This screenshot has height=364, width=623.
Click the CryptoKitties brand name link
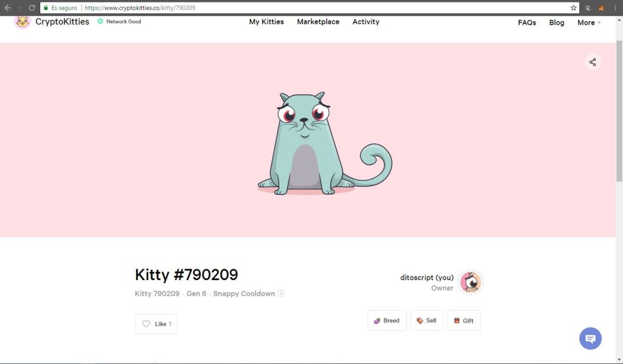click(x=62, y=21)
